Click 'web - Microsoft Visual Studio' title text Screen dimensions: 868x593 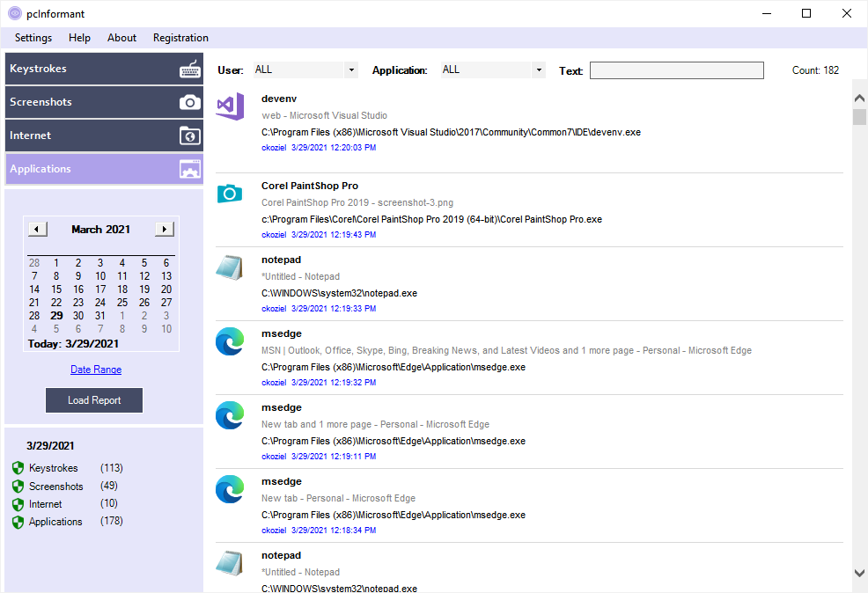324,115
